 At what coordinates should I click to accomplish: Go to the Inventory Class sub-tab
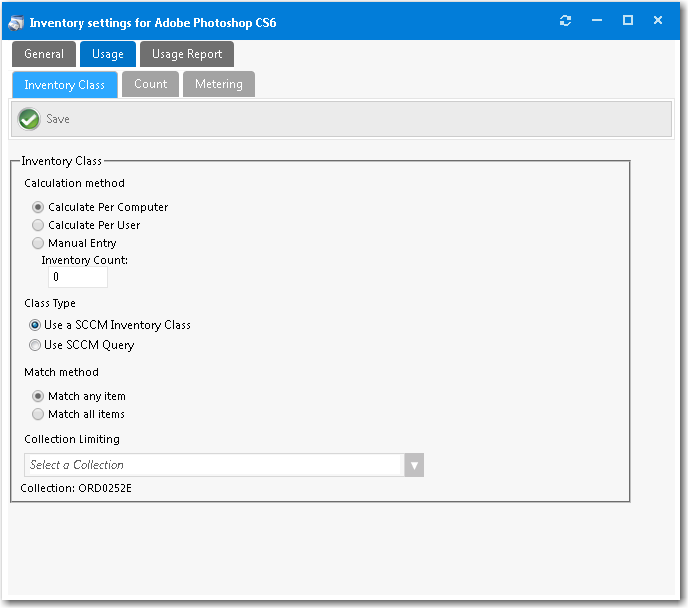[65, 85]
